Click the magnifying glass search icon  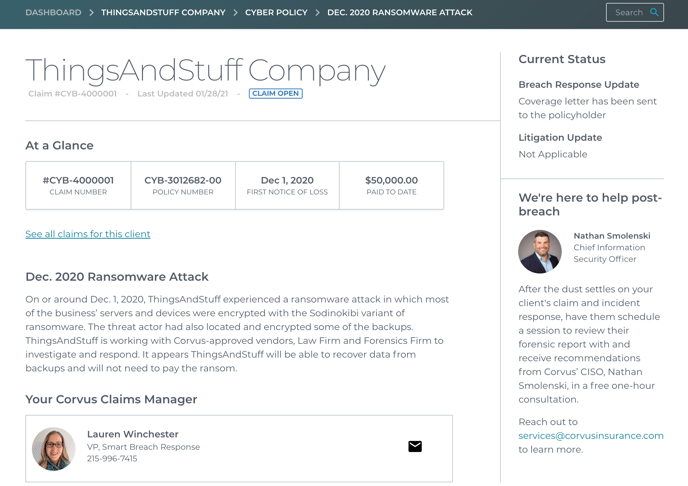(654, 12)
